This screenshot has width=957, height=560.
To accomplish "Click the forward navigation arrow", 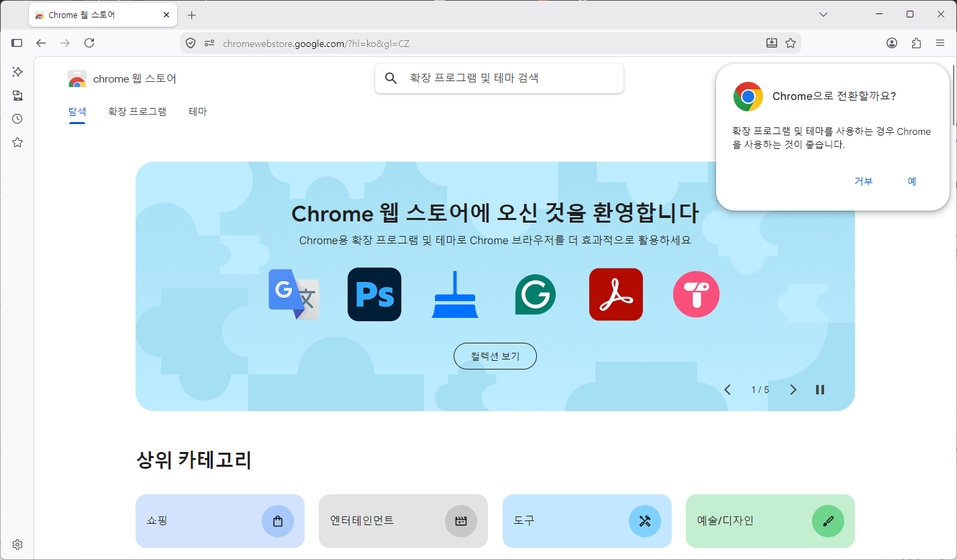I will pos(65,43).
